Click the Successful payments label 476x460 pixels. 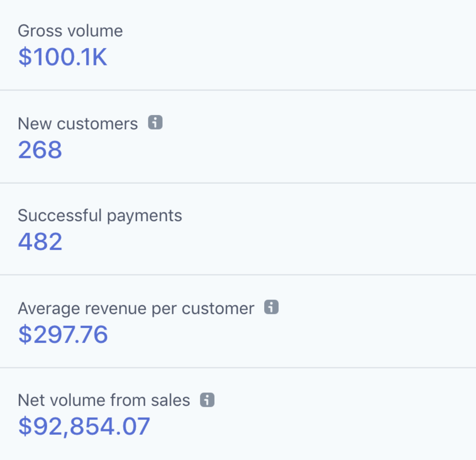[x=100, y=216]
